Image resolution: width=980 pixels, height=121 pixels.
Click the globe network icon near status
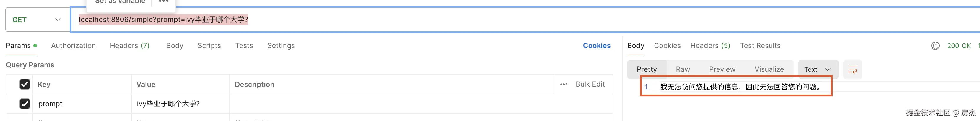pos(935,46)
